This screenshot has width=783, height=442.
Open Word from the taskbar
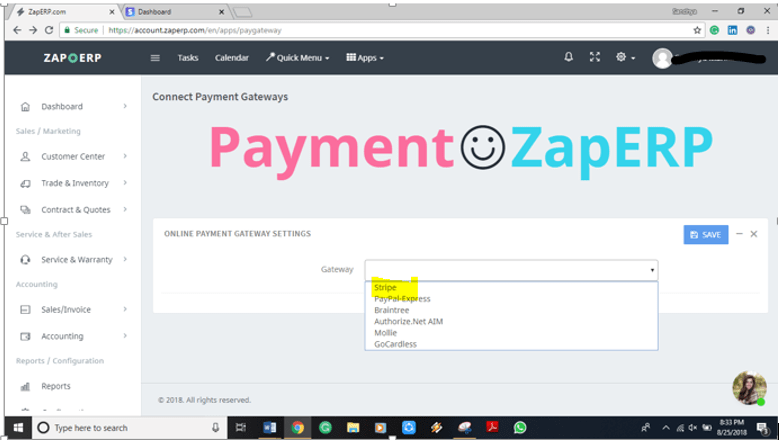pos(270,428)
